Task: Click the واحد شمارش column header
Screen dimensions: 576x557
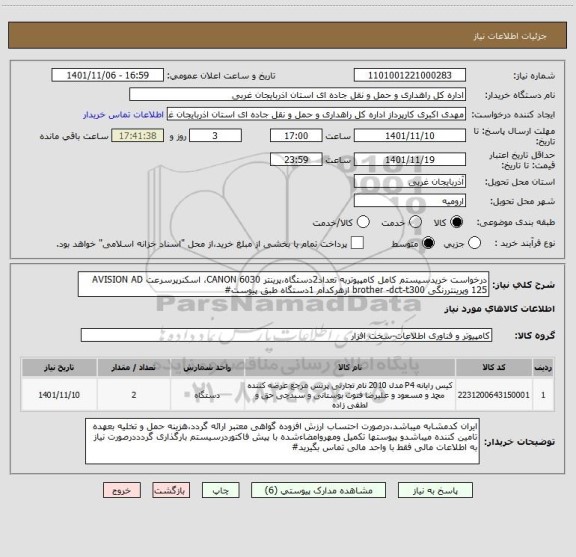Action: 207,367
